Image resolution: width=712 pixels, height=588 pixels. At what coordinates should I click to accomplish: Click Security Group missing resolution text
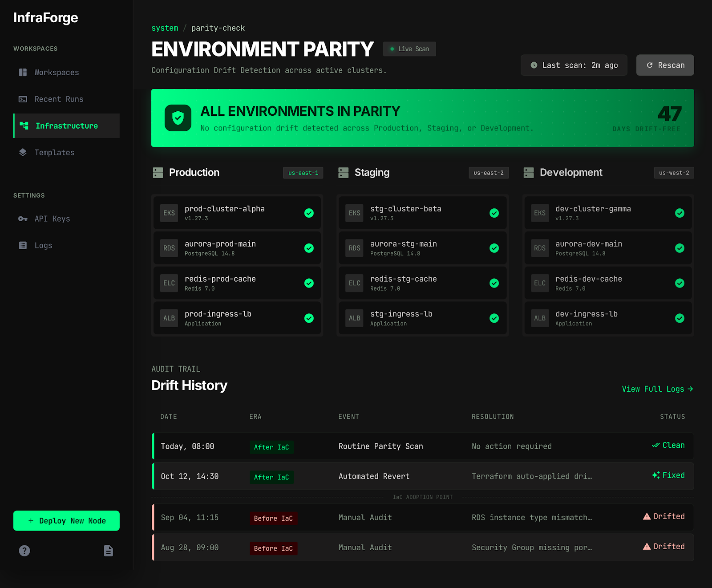[x=532, y=547]
